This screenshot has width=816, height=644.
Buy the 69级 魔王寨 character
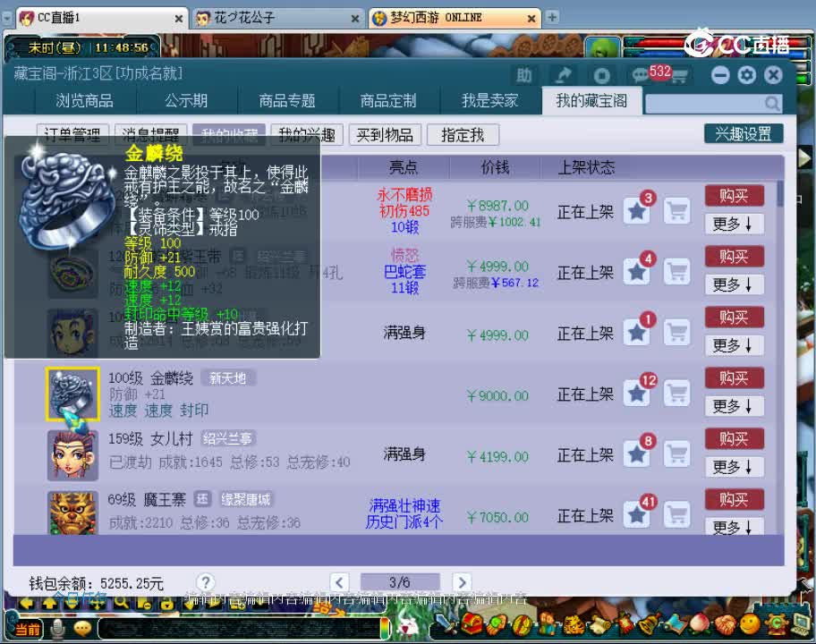click(734, 500)
